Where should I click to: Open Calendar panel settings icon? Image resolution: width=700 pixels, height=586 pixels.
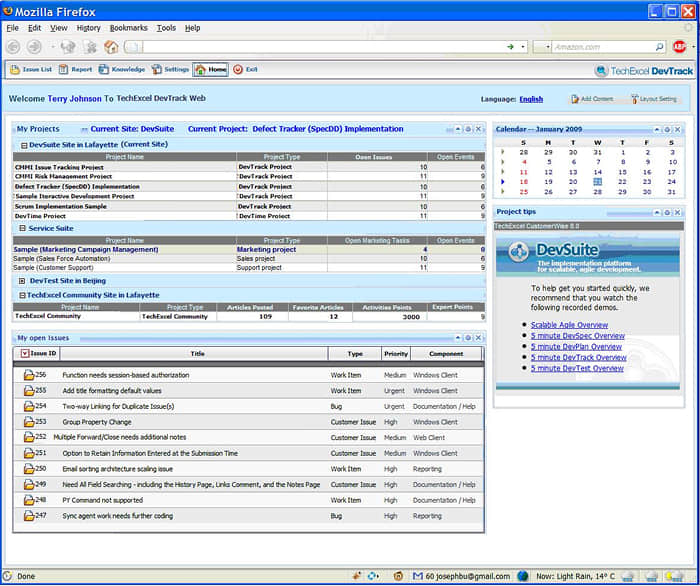[667, 129]
